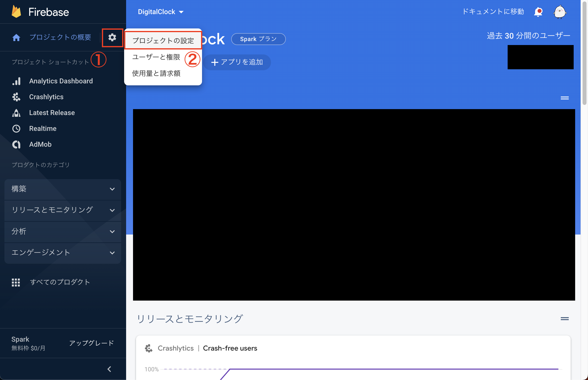Open the AdMob sidebar item
The image size is (588, 380).
tap(40, 144)
